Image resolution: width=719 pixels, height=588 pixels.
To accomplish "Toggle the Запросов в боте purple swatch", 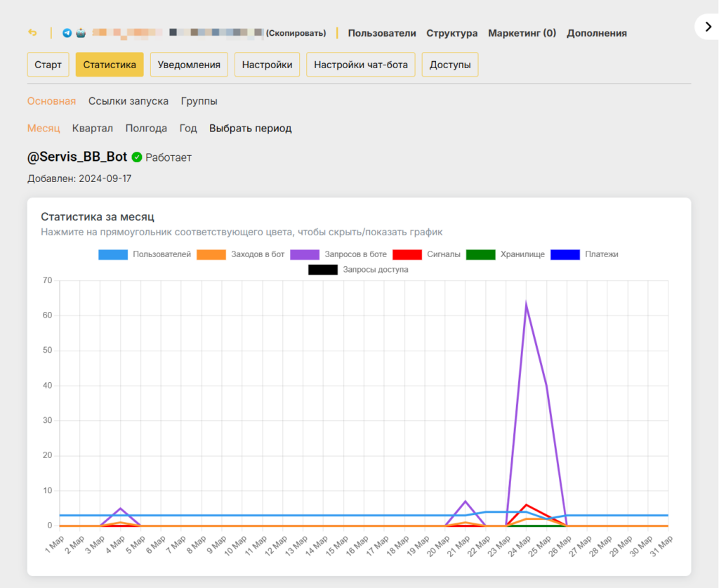I will tap(305, 254).
